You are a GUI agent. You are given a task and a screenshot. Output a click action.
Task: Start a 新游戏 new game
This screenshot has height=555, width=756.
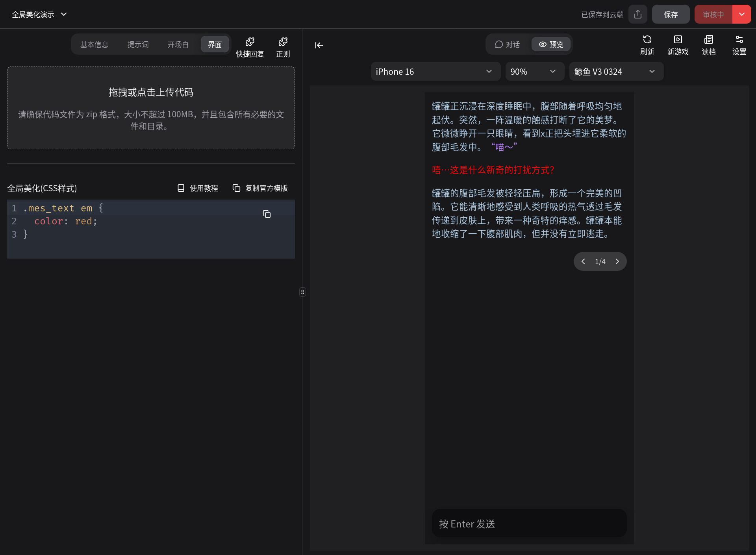[678, 45]
